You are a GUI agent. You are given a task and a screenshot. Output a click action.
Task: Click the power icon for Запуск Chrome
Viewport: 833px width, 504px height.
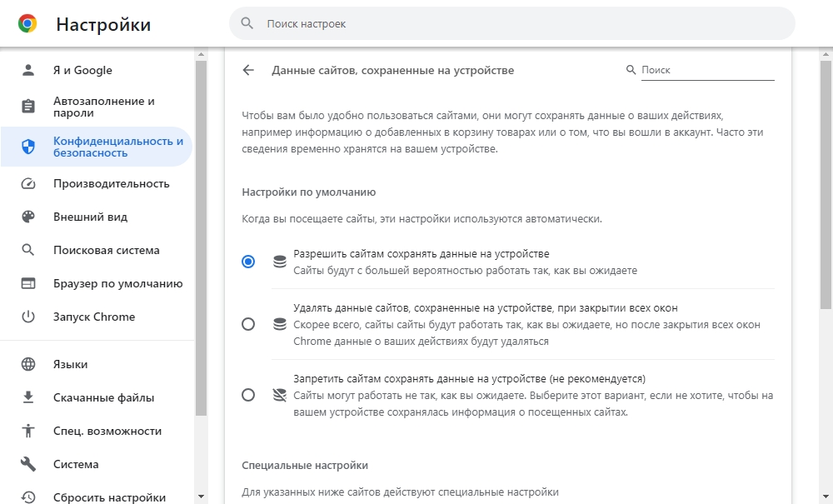click(28, 317)
